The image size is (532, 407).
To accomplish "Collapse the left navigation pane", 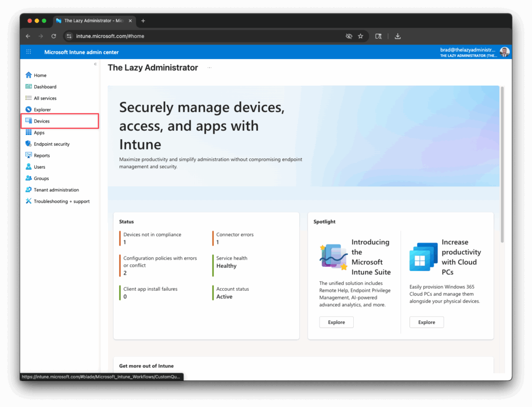I will tap(96, 63).
